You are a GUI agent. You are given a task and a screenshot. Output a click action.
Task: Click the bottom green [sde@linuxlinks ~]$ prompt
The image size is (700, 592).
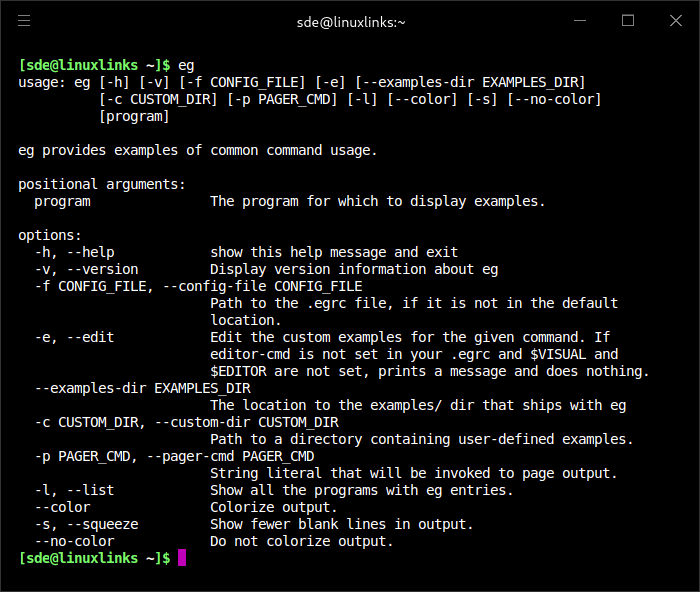pyautogui.click(x=94, y=558)
